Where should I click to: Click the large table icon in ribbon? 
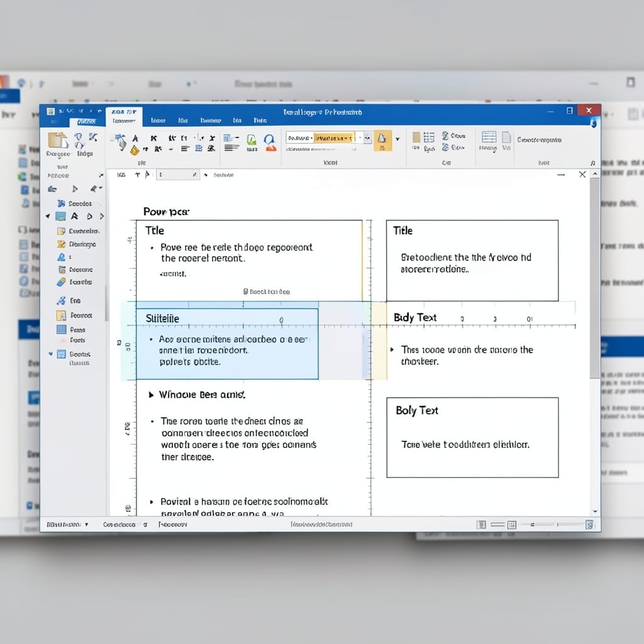tap(489, 136)
